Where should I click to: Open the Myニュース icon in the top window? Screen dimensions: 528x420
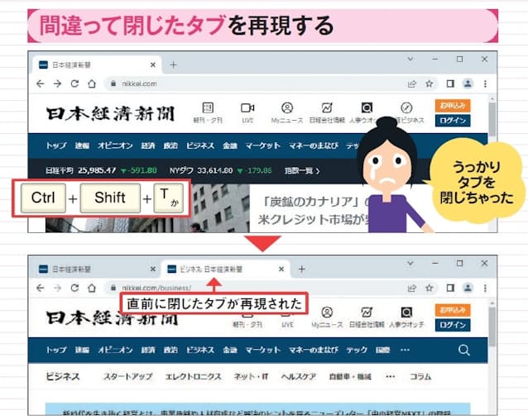click(x=287, y=113)
